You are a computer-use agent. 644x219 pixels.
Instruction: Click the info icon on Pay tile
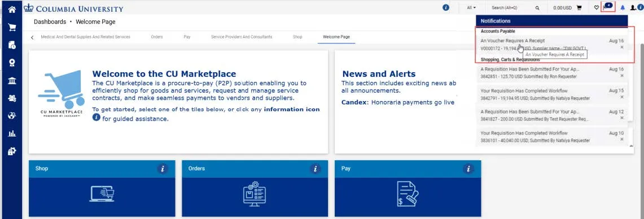468,168
